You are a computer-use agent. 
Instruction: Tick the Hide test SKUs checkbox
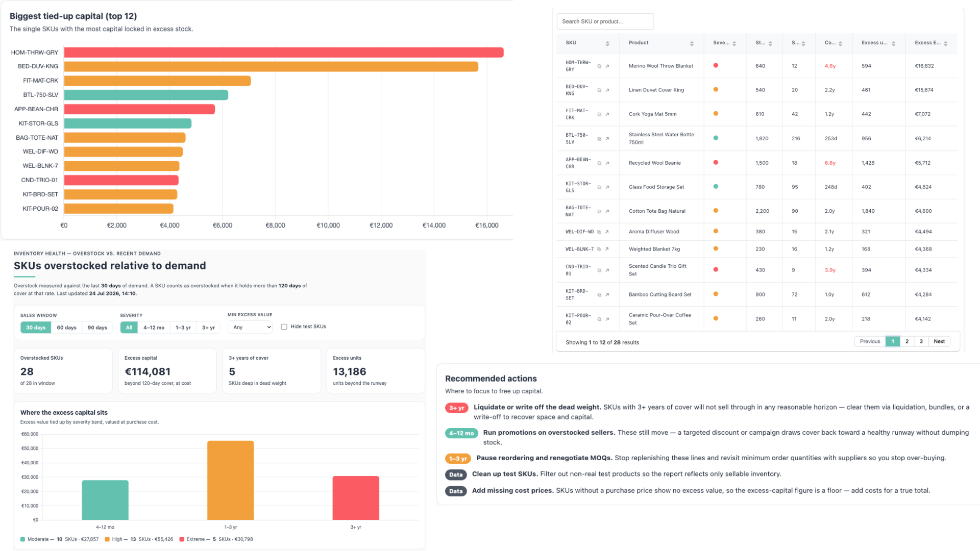(x=284, y=327)
